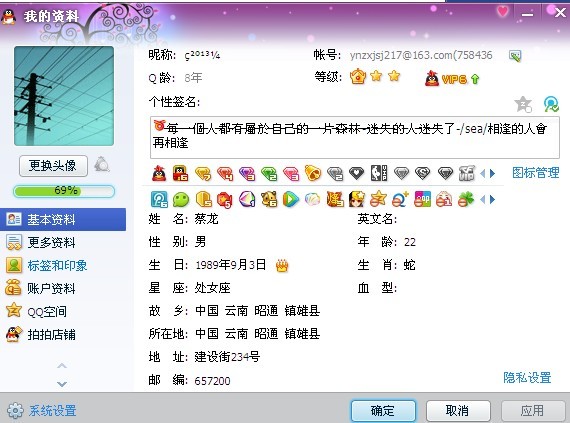The height and width of the screenshot is (423, 570).
Task: Click the profile avatar picture
Action: point(64,96)
